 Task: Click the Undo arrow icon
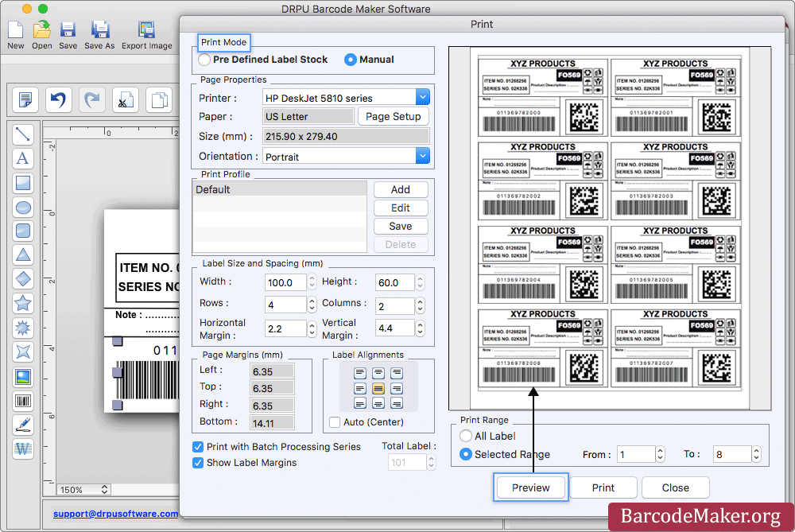point(58,99)
